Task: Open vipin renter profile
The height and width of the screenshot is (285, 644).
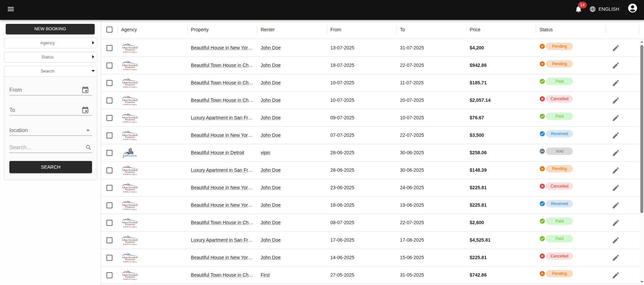Action: 265,153
